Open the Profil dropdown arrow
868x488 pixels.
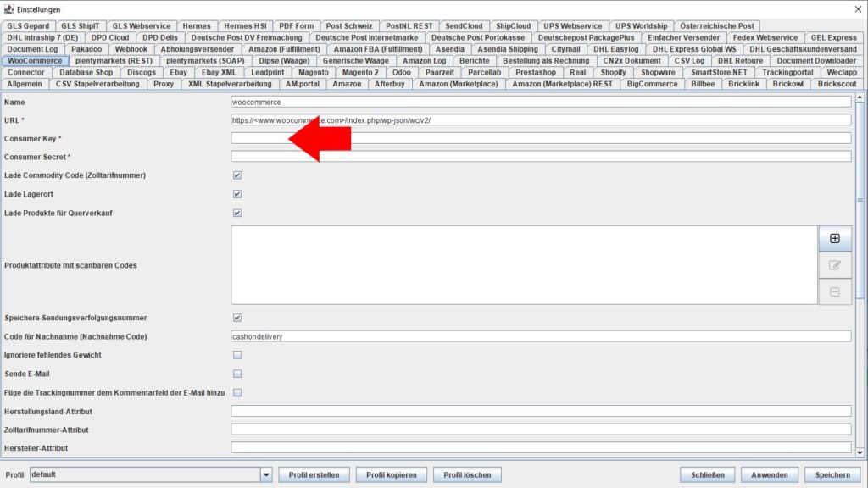tap(266, 474)
